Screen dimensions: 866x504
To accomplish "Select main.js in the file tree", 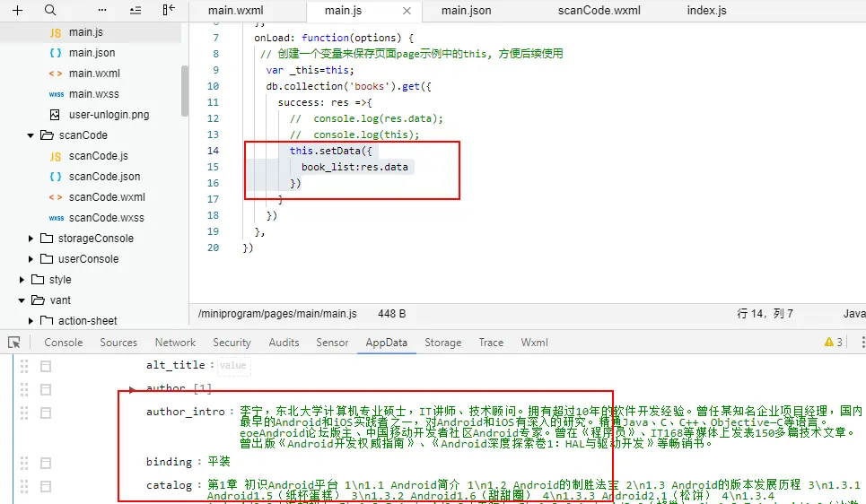I will [85, 32].
